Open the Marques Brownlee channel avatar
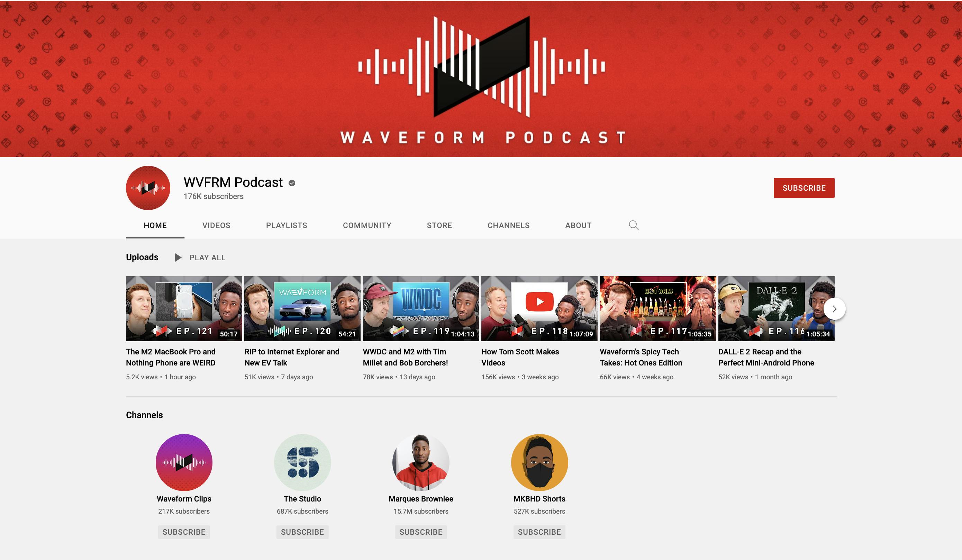The height and width of the screenshot is (560, 962). (x=421, y=462)
